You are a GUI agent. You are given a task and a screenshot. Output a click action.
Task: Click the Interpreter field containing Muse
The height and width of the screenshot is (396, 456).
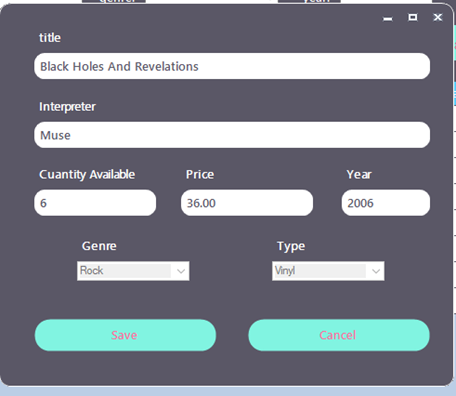click(x=232, y=135)
